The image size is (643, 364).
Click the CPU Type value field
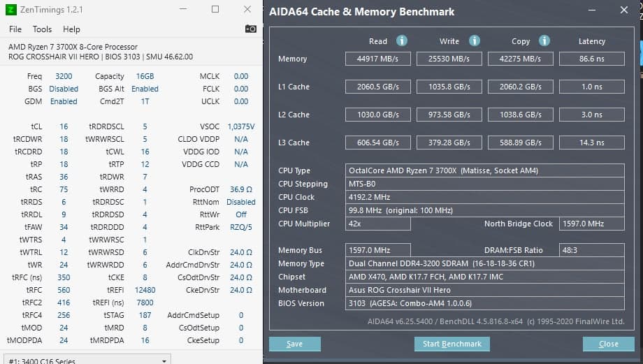click(485, 170)
